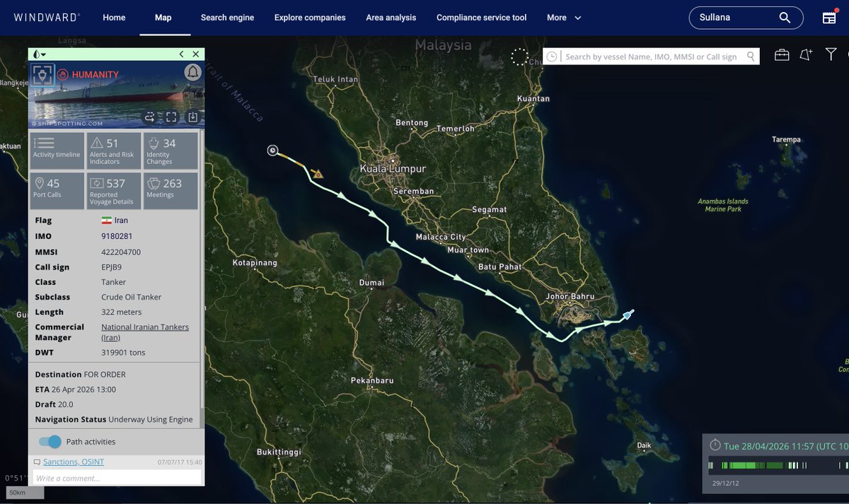Click the vessel position icon near Singapore
This screenshot has width=849, height=504.
pos(628,314)
